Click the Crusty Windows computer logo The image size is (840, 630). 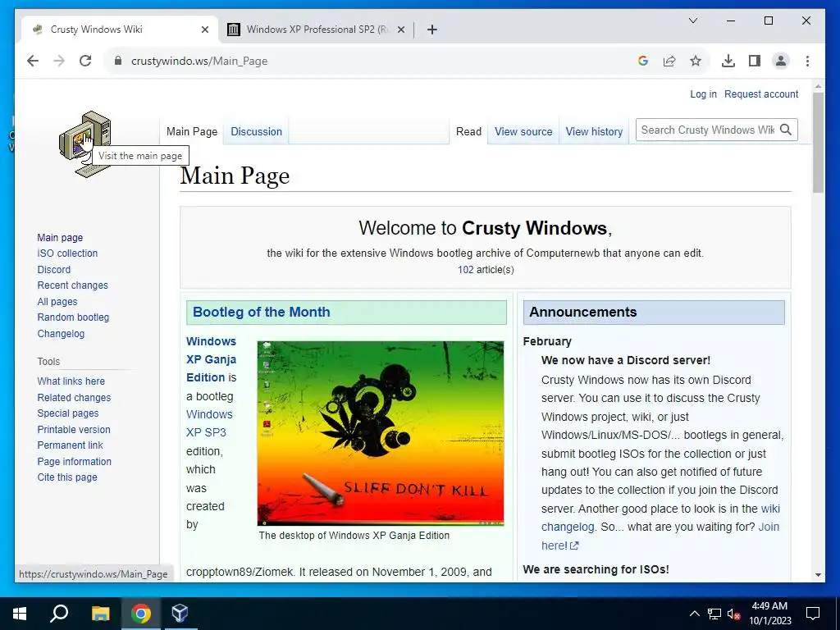[x=84, y=143]
